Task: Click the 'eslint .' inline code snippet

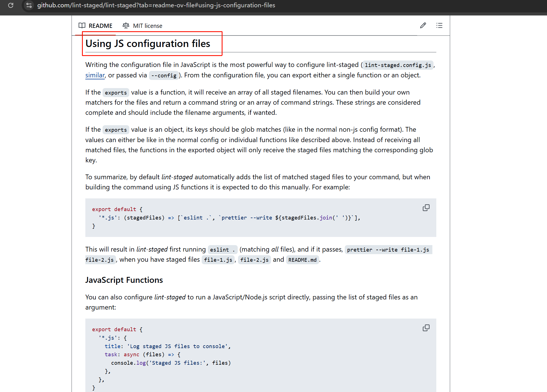Action: [222, 250]
